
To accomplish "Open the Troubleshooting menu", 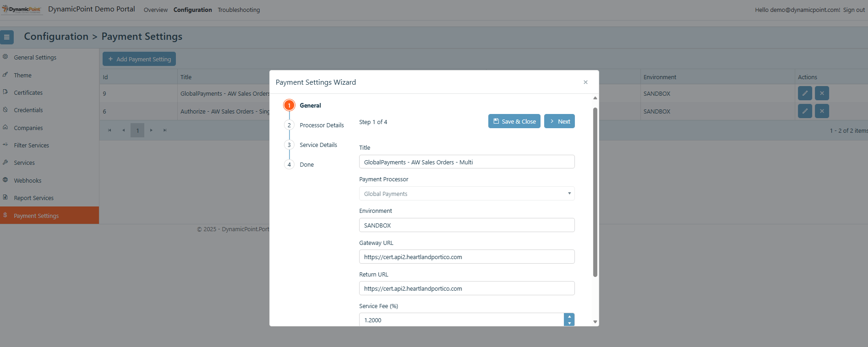I will point(239,10).
